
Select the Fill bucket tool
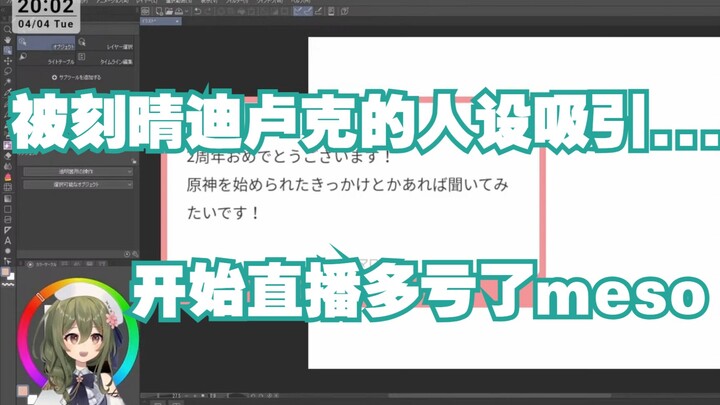coord(7,177)
